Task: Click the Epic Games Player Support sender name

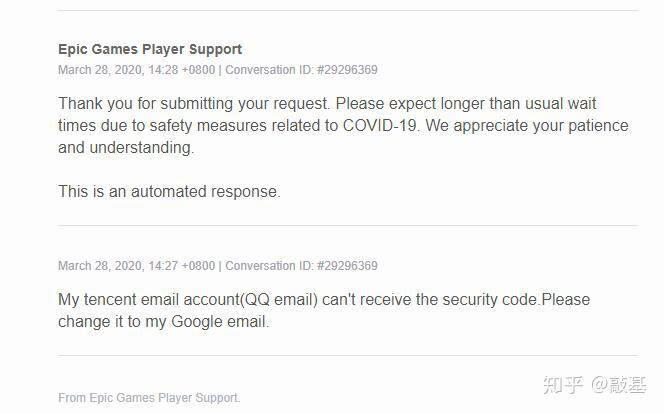Action: pyautogui.click(x=150, y=49)
